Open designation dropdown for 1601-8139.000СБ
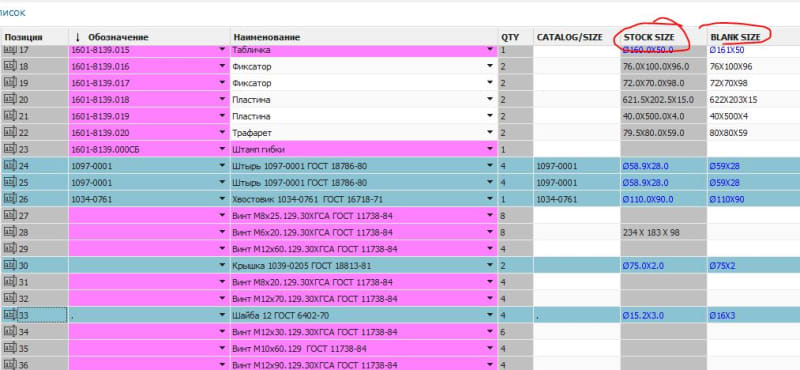Viewport: 800px width, 370px height. tap(222, 149)
